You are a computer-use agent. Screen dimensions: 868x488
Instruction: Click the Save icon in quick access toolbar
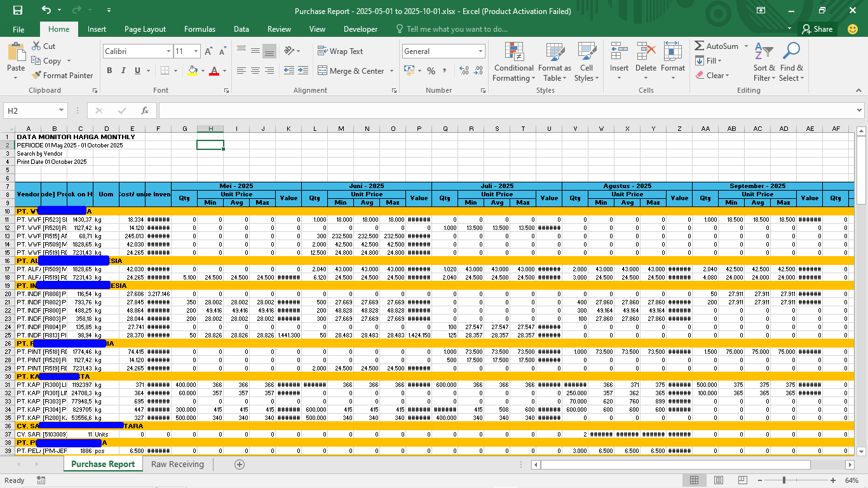click(x=18, y=10)
